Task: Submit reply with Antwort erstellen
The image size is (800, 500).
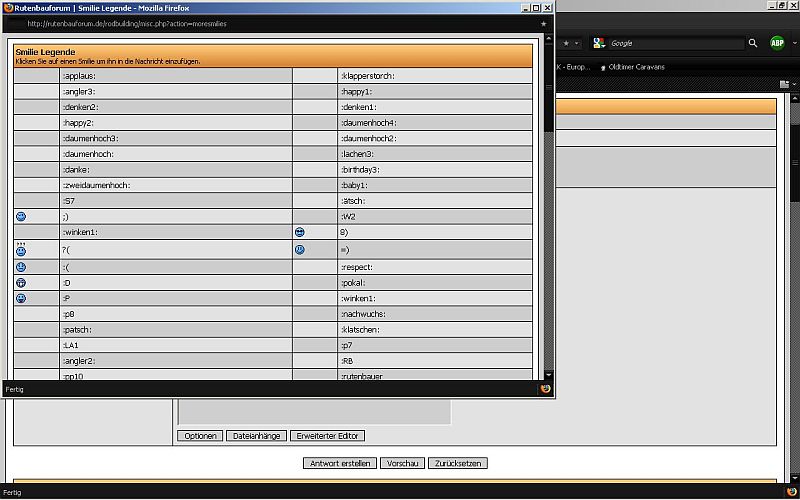Action: (340, 463)
